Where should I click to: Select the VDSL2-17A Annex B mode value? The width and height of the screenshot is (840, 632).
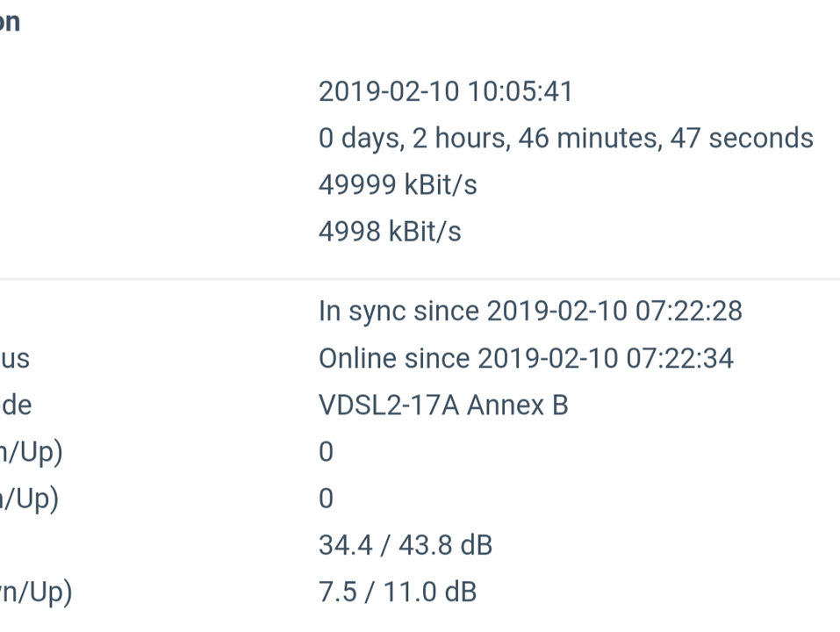(443, 405)
